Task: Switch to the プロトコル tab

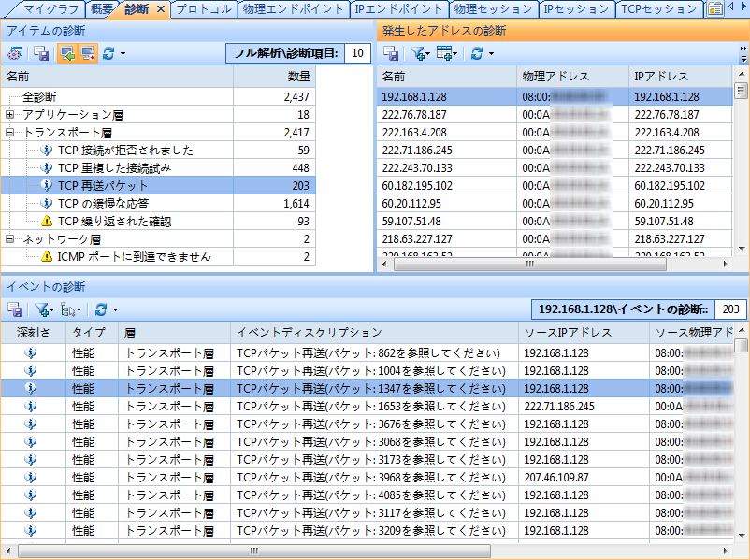Action: point(204,9)
